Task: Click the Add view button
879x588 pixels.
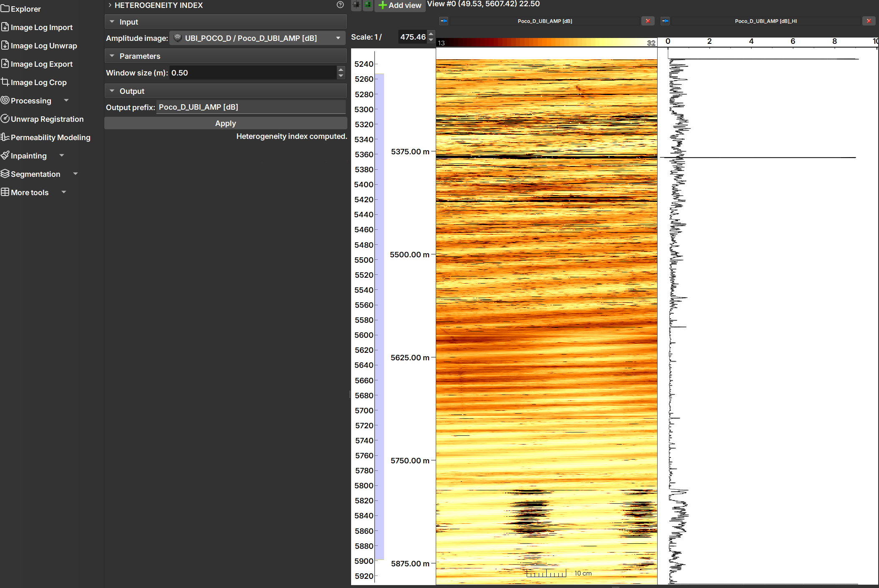Action: point(400,5)
